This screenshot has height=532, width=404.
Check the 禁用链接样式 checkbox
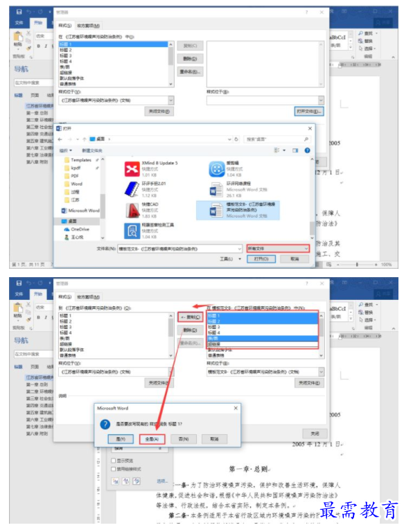114,469
